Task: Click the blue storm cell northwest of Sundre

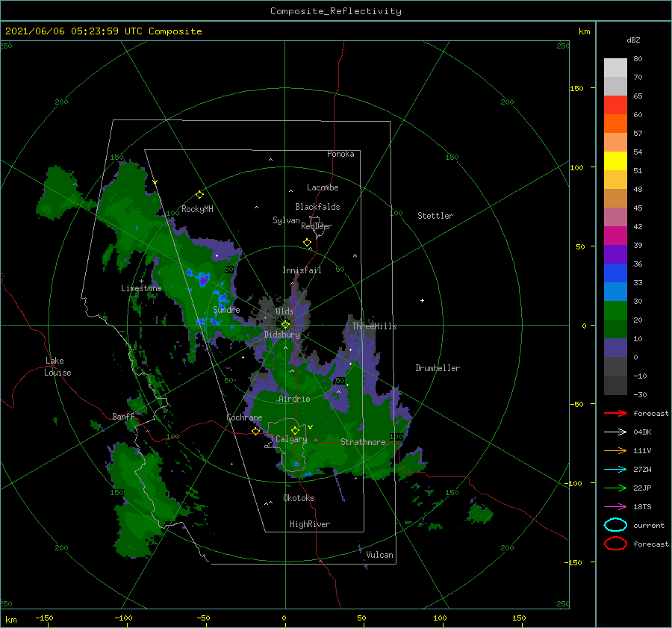Action: (203, 279)
